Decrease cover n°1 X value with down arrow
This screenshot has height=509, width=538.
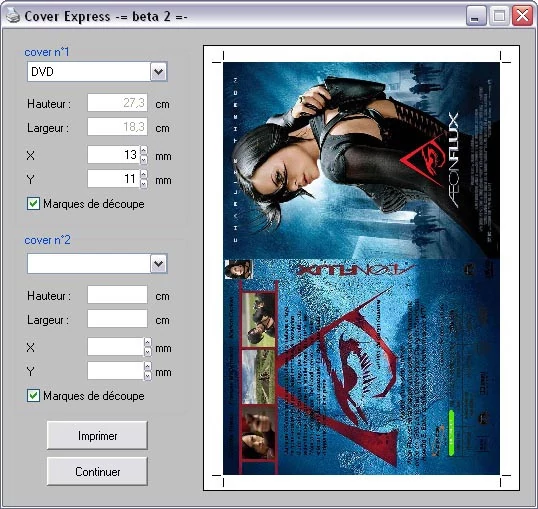point(144,159)
